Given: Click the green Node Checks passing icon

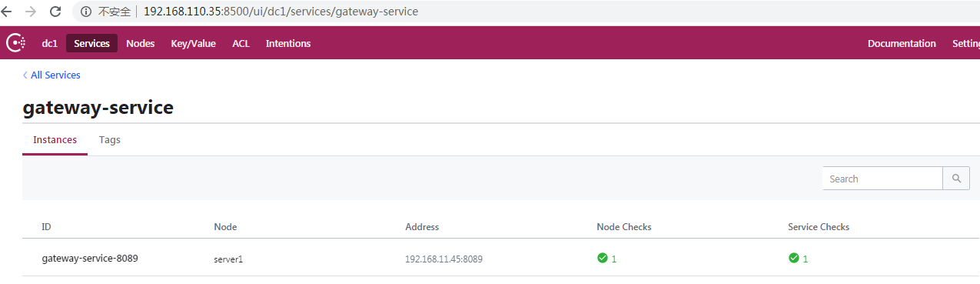Looking at the screenshot, I should point(603,258).
